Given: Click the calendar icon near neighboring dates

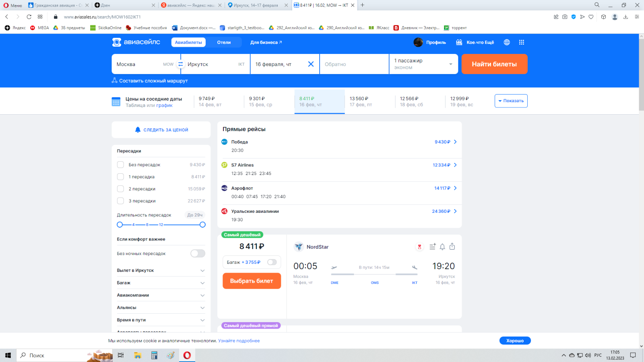Looking at the screenshot, I should tap(116, 102).
